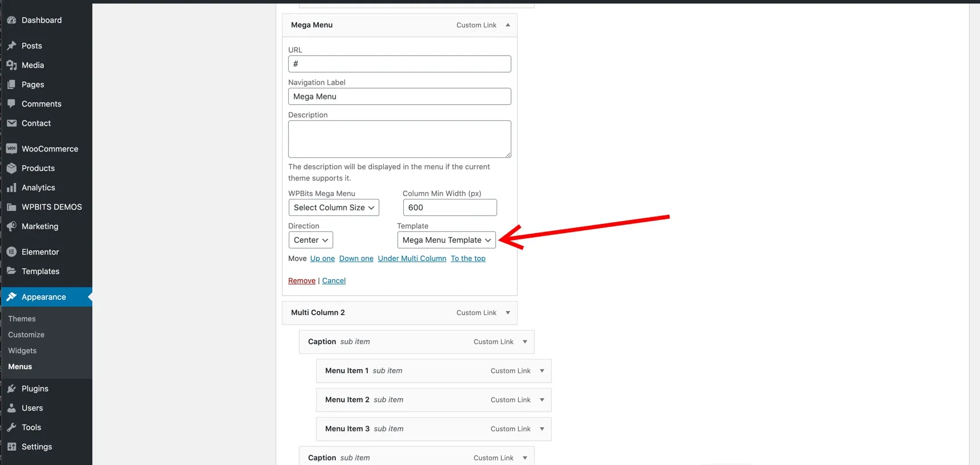Click the Marketing megaphone icon
This screenshot has width=980, height=465.
pos(11,226)
